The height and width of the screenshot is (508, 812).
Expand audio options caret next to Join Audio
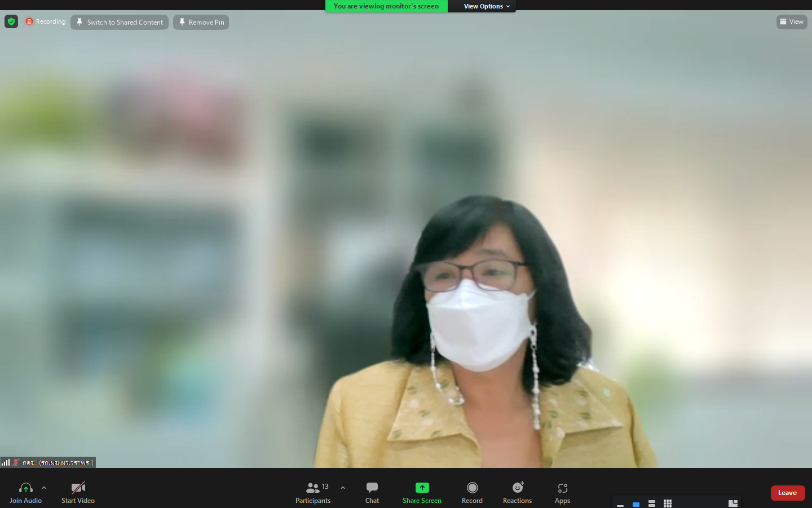[44, 488]
